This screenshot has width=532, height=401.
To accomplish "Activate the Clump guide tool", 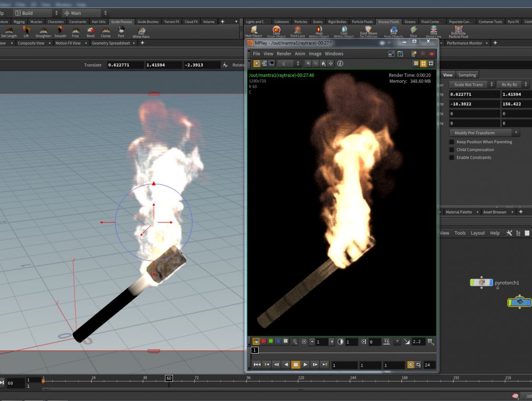I will click(x=105, y=32).
